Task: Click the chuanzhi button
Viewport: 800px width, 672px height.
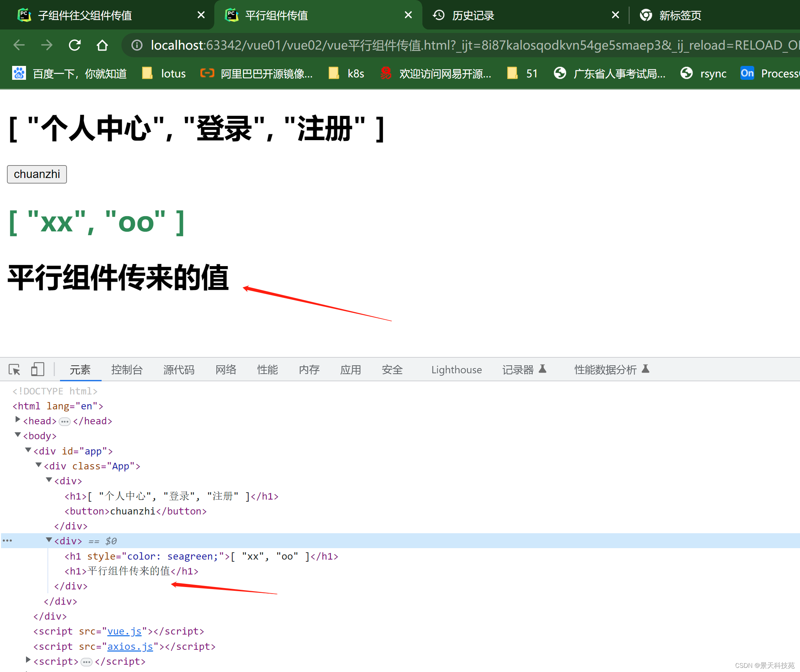Action: tap(37, 174)
